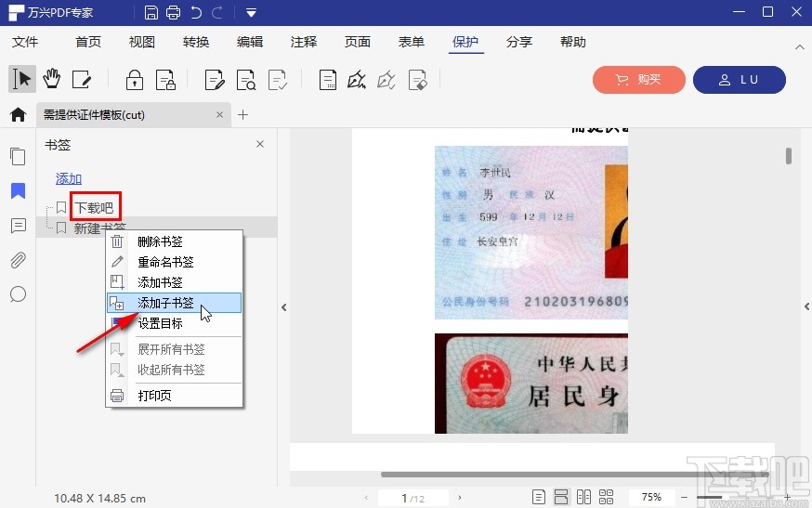Screen dimensions: 812x508
Task: Click the 75% zoom level box
Action: pyautogui.click(x=651, y=497)
